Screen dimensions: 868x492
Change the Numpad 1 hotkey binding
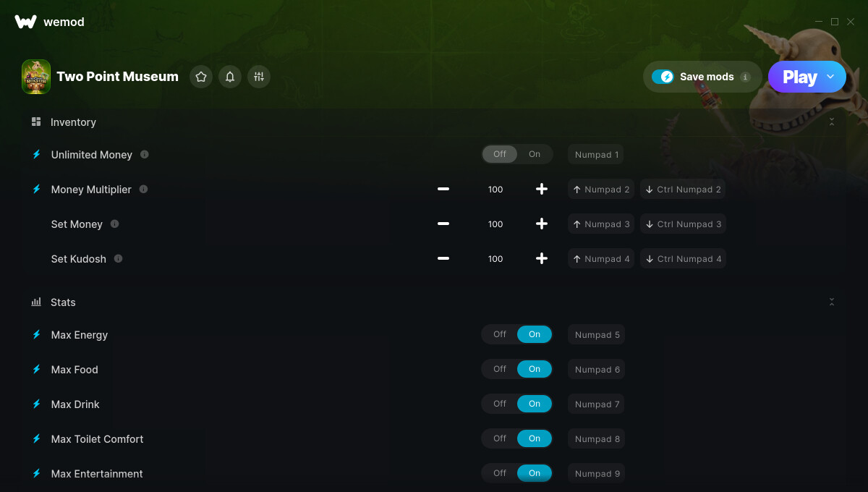[x=596, y=154]
